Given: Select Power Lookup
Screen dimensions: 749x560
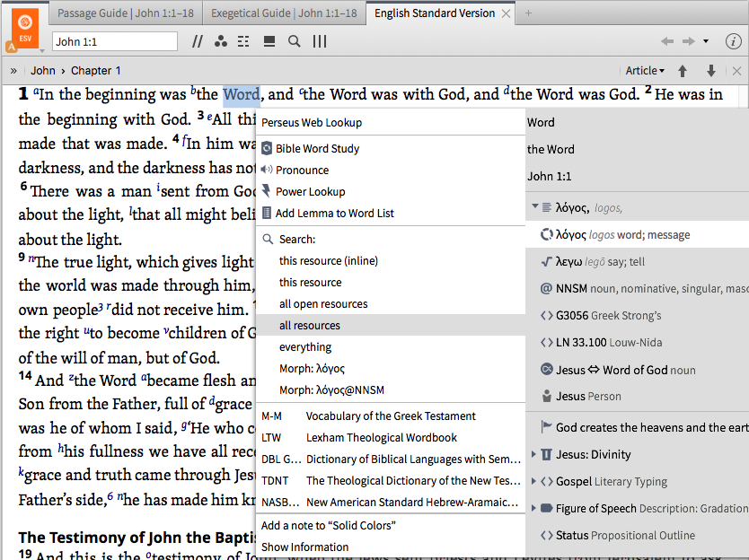Looking at the screenshot, I should pyautogui.click(x=391, y=191).
